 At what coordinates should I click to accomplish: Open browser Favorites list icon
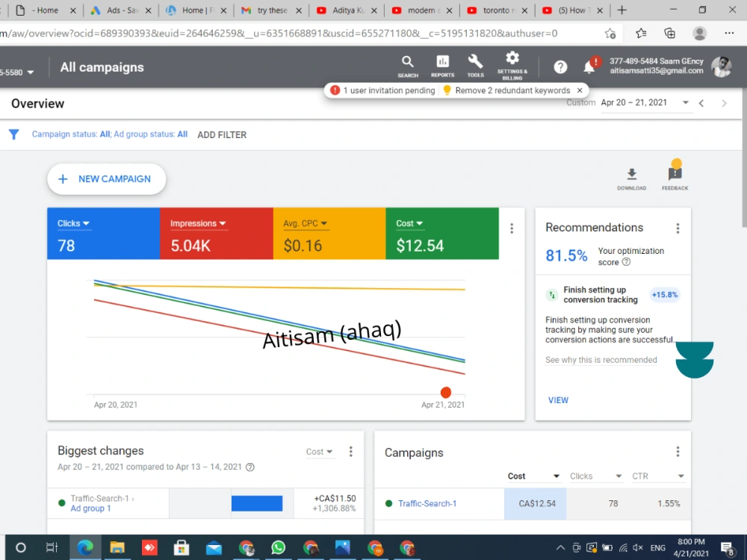point(641,33)
